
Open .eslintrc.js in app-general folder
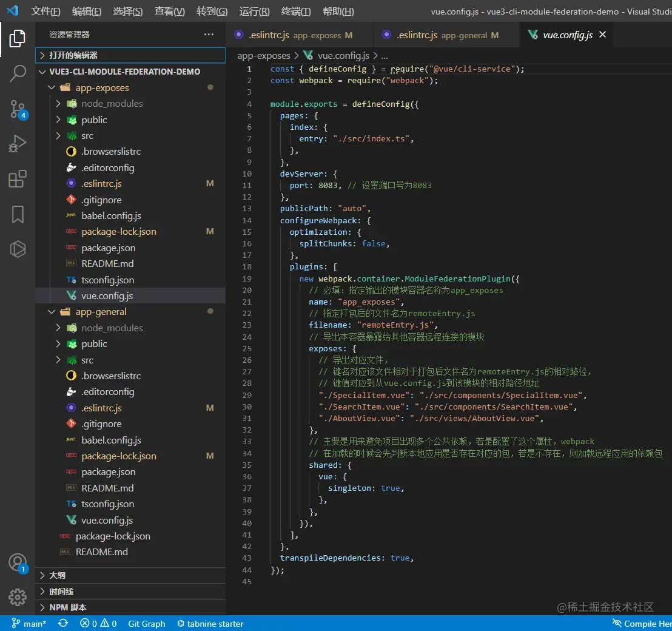click(x=130, y=408)
